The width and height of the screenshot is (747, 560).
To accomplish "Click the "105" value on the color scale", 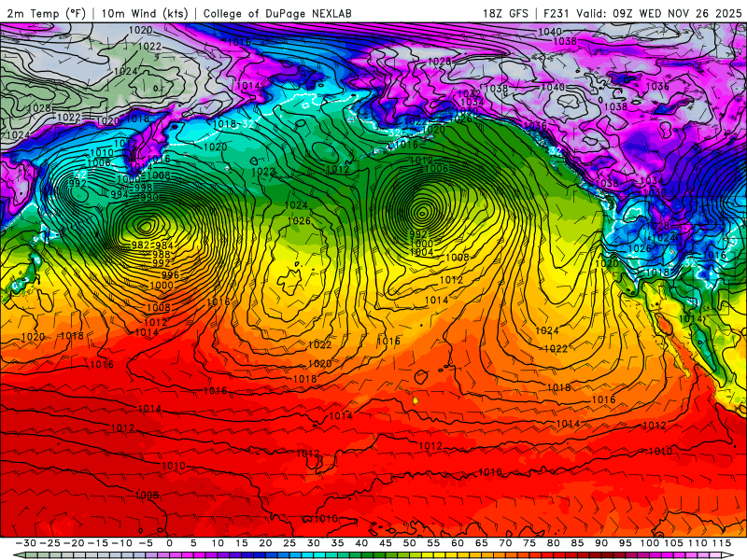I will [x=673, y=543].
